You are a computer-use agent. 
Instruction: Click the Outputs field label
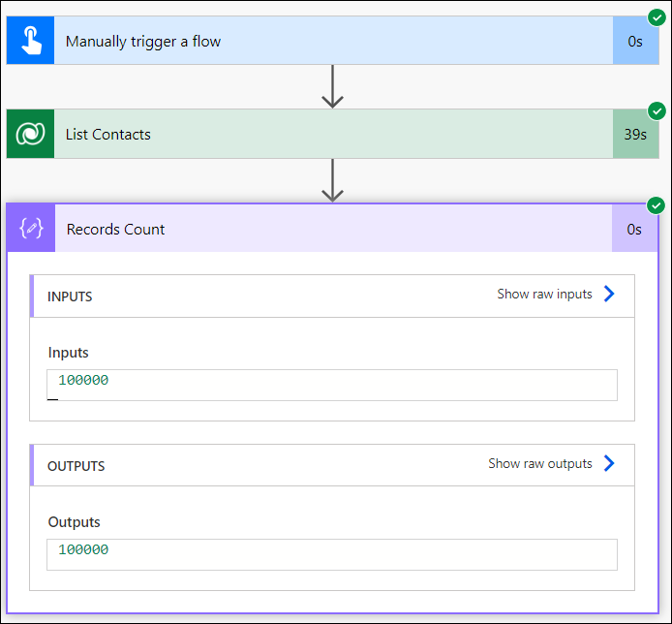[x=75, y=522]
